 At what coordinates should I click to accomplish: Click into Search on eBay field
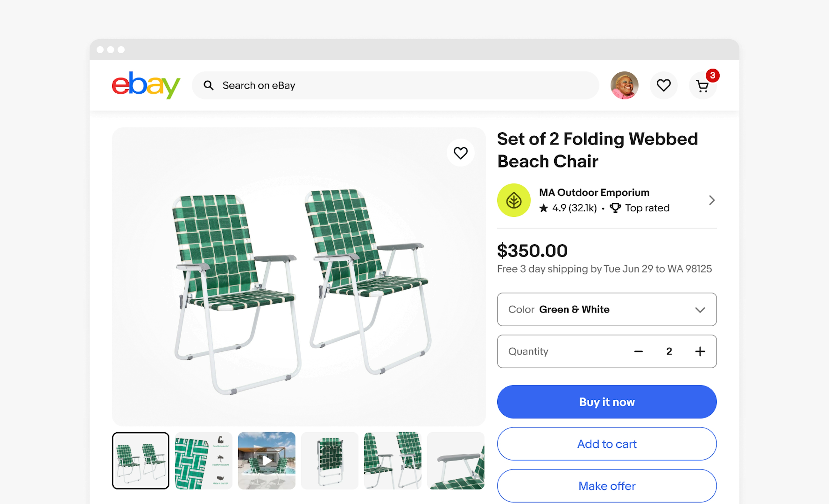pos(395,85)
